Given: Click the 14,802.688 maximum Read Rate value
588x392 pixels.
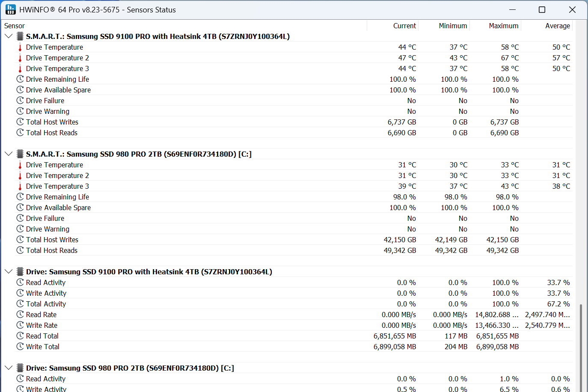Looking at the screenshot, I should point(497,315).
